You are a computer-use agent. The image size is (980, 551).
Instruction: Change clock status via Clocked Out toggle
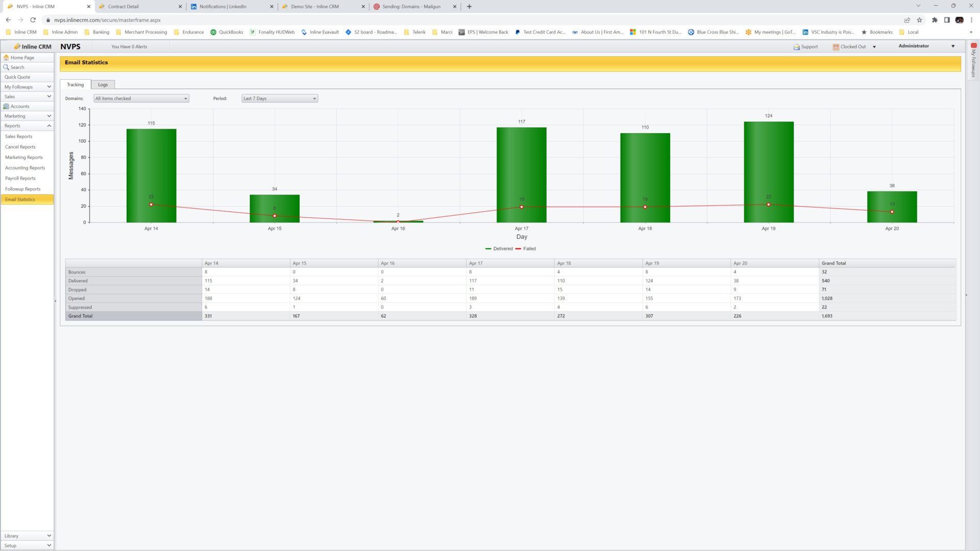point(874,46)
